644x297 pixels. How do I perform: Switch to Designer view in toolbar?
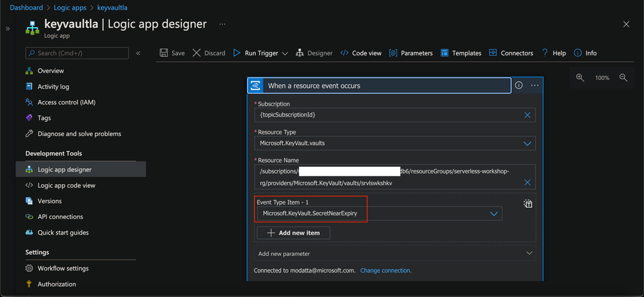click(314, 53)
